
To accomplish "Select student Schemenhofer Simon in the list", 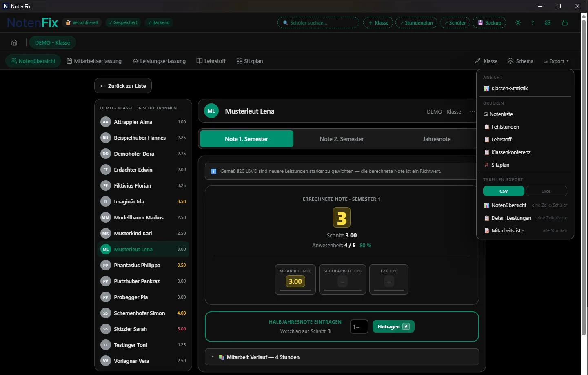I will (143, 313).
